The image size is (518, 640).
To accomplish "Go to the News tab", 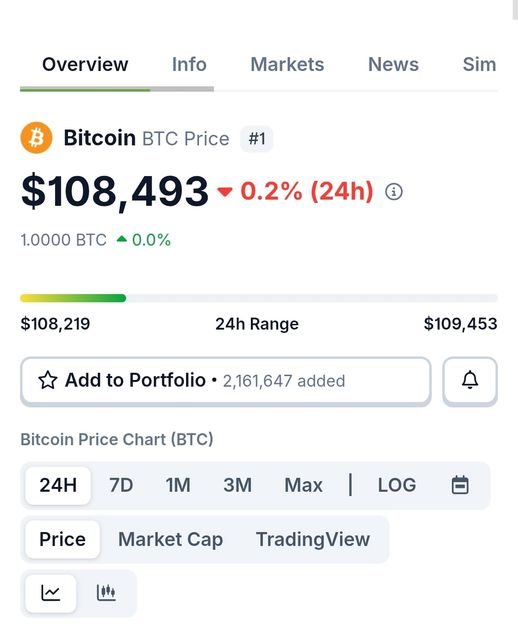I will point(393,64).
